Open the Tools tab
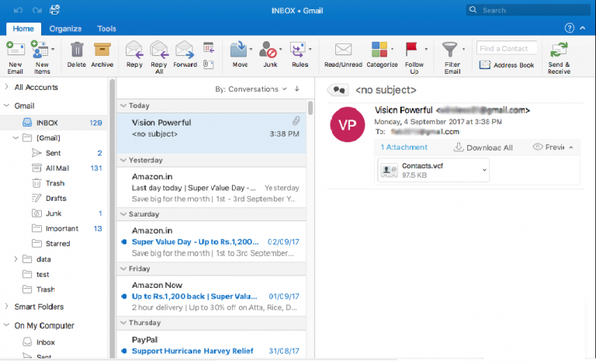The width and height of the screenshot is (596, 364). click(106, 29)
